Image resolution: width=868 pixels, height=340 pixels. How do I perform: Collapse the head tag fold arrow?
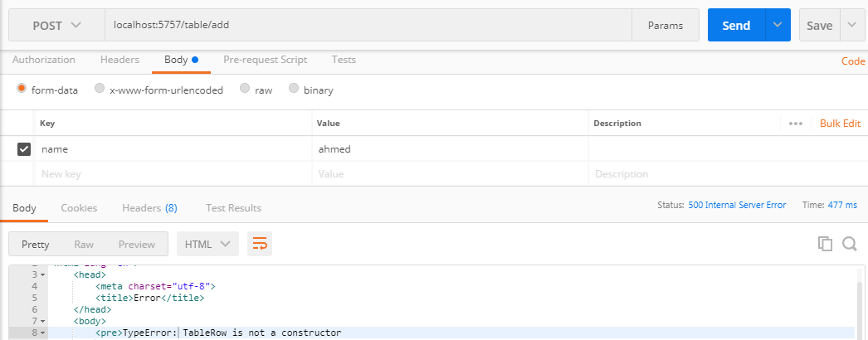pos(43,274)
